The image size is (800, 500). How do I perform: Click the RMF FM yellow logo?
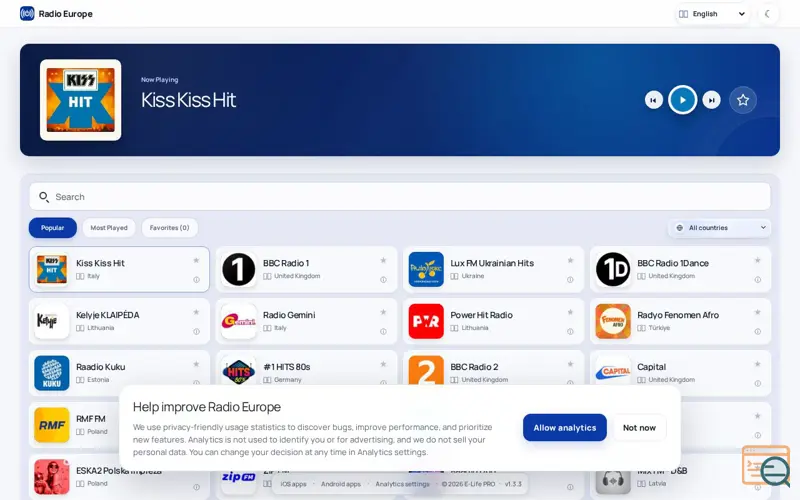click(52, 425)
